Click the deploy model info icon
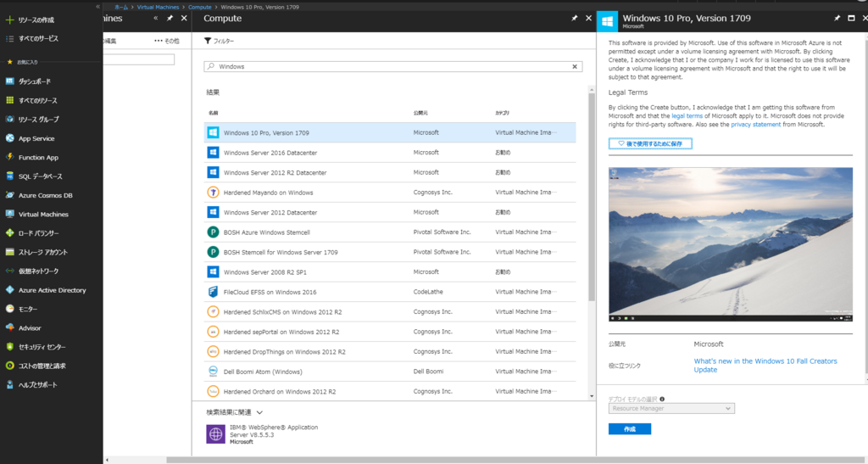The width and height of the screenshot is (868, 464). click(662, 400)
